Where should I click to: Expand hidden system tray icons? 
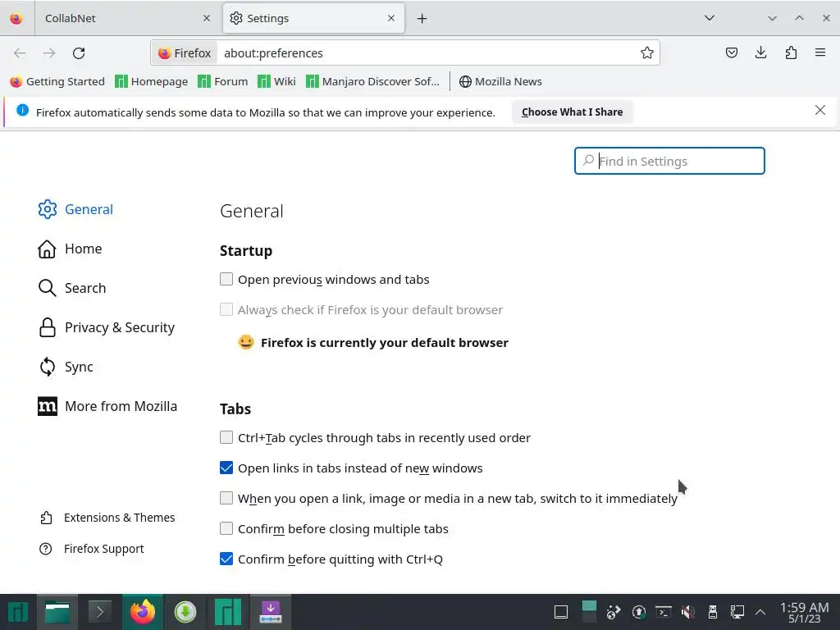(760, 612)
